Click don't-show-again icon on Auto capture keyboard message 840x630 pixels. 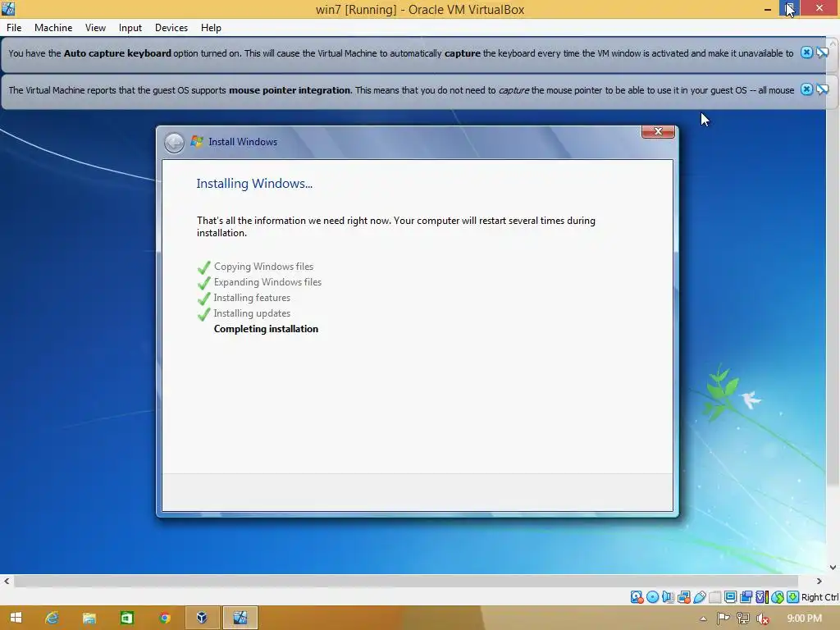point(822,52)
